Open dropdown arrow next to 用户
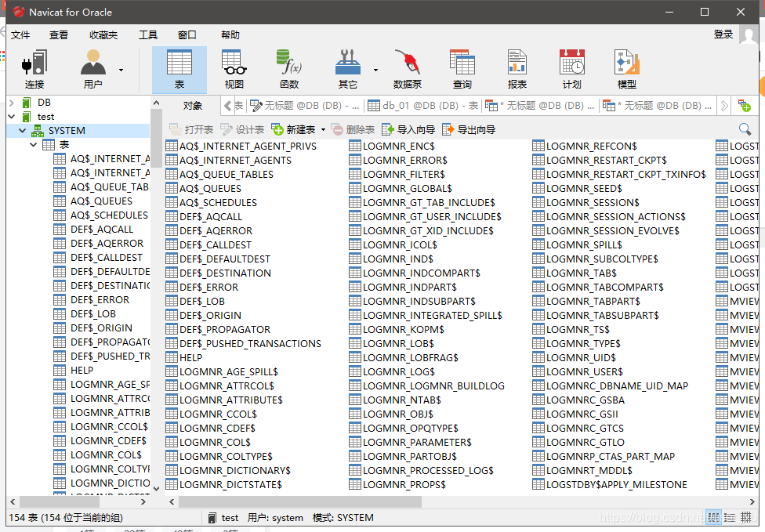Screen dimensions: 765x532 point(121,71)
